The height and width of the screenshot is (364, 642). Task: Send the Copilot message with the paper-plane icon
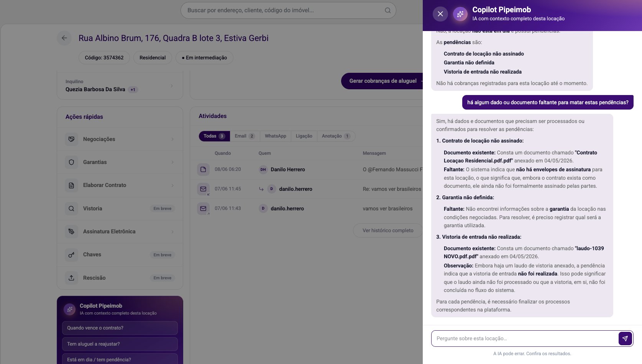pos(625,338)
